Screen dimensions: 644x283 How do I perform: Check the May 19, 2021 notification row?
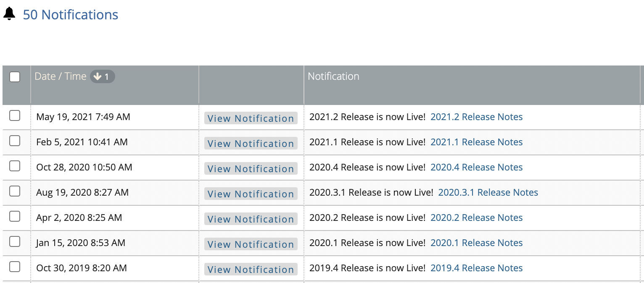click(x=15, y=115)
